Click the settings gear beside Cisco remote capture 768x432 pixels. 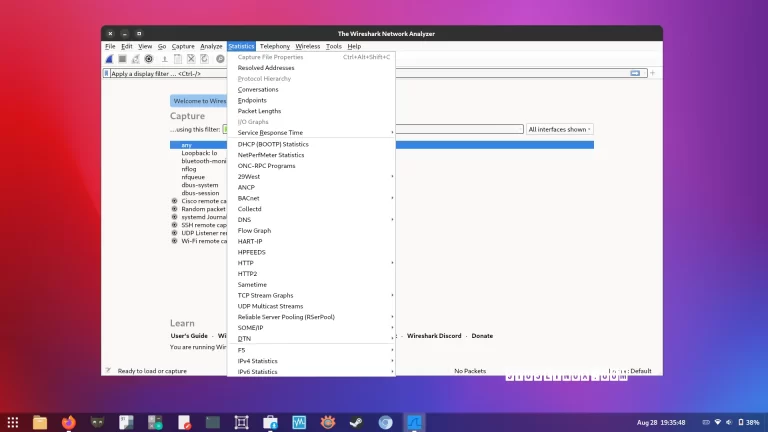(x=174, y=200)
